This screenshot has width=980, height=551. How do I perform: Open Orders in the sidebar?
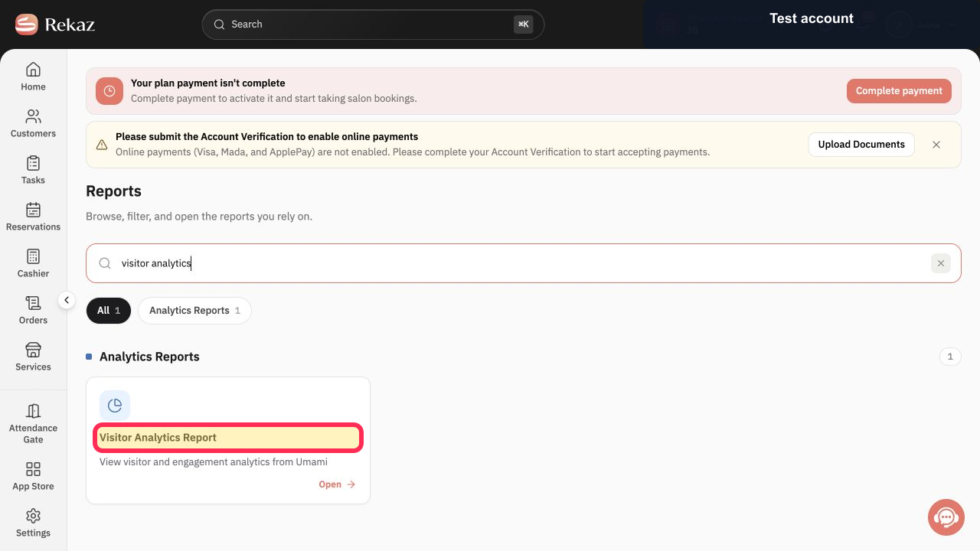(x=33, y=303)
